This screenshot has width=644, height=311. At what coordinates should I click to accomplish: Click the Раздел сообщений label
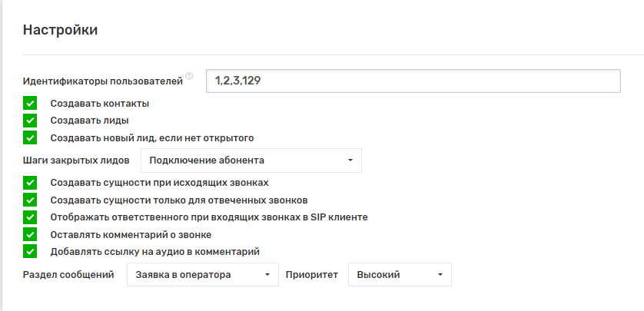coord(68,275)
